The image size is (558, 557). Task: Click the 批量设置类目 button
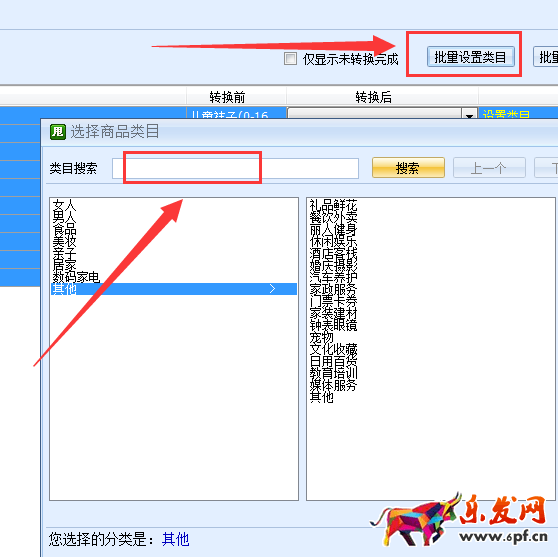coord(471,57)
